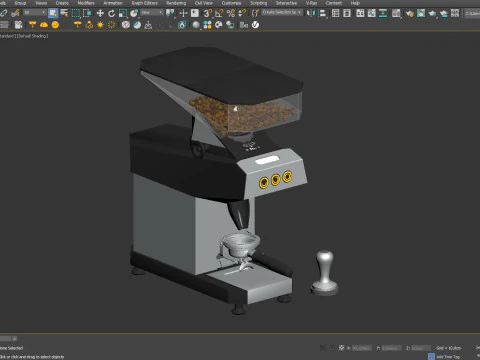Open the Animation menu
Screen dimensions: 480x360
[113, 3]
